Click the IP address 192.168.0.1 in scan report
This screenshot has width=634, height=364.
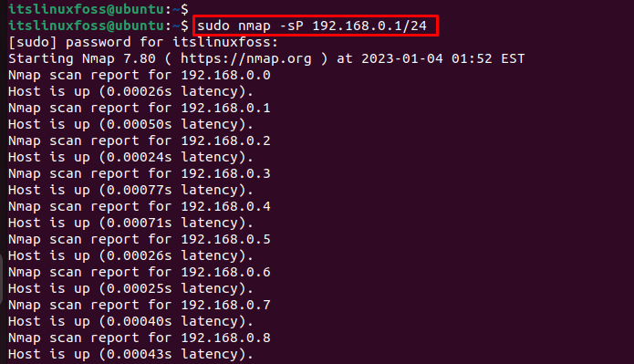pos(225,108)
